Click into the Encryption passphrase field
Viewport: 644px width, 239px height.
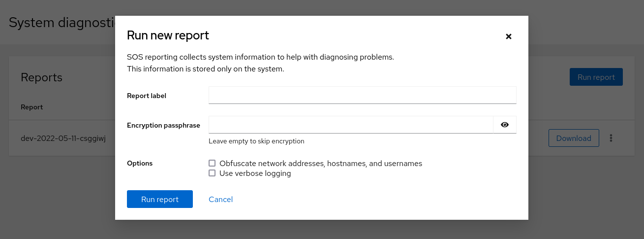(350, 125)
